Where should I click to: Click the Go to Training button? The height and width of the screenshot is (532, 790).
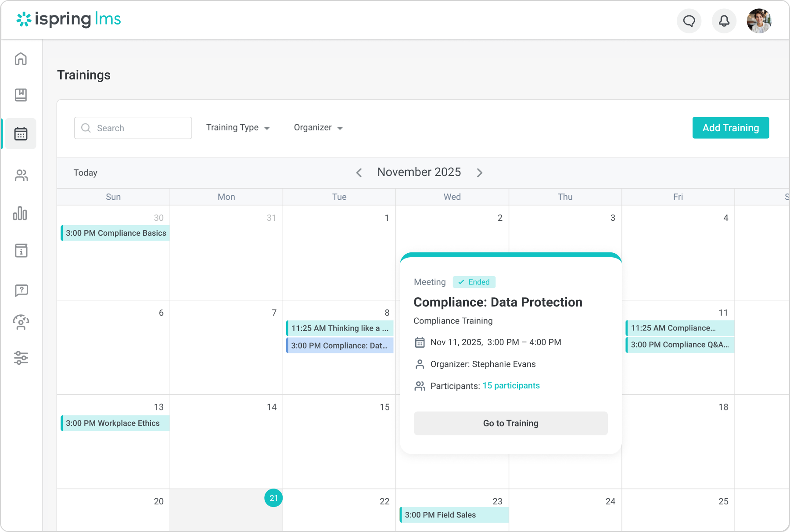pyautogui.click(x=510, y=423)
